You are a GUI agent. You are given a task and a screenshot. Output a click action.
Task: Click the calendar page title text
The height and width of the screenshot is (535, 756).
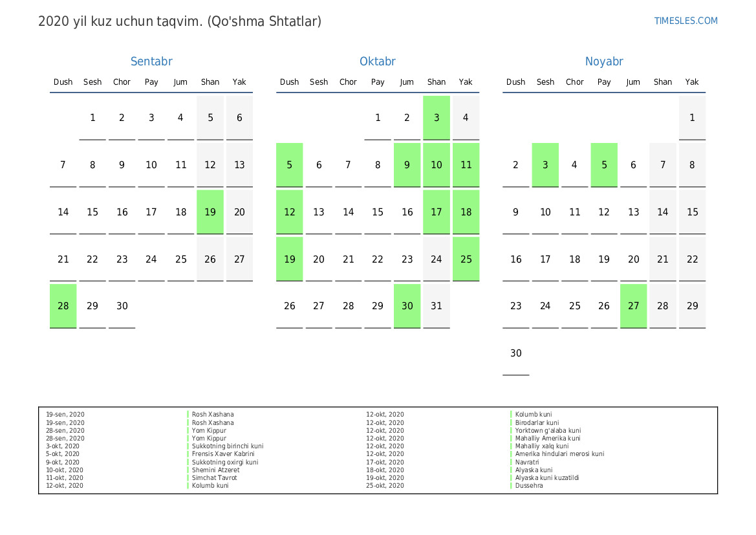(x=180, y=21)
